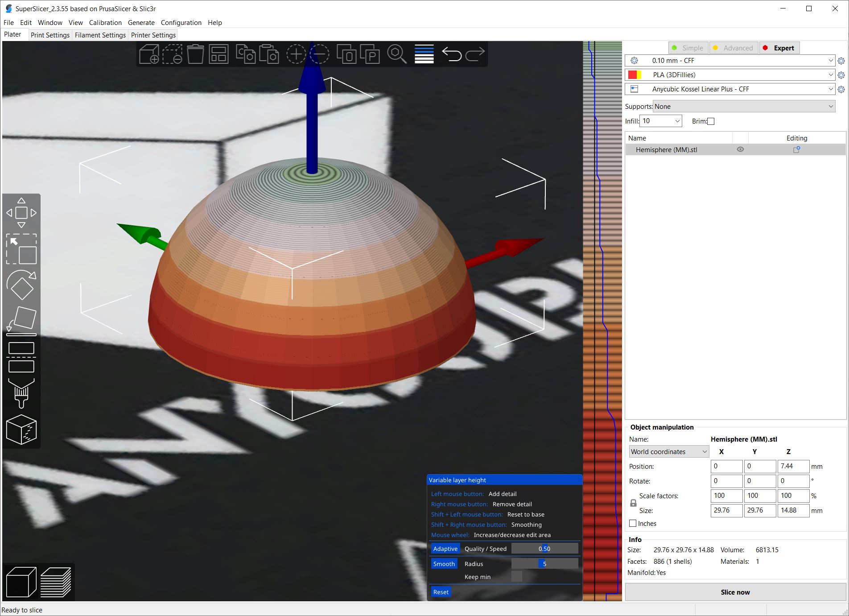Click the Undo arrow

pos(451,54)
